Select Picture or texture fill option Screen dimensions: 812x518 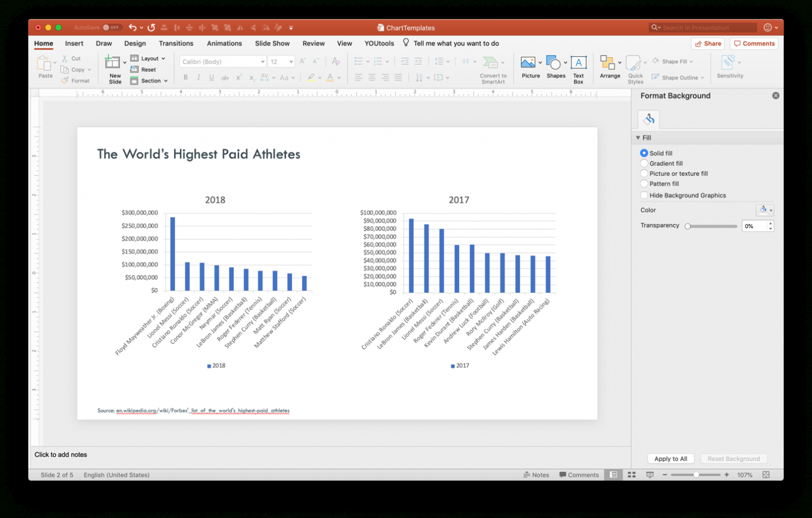point(644,173)
